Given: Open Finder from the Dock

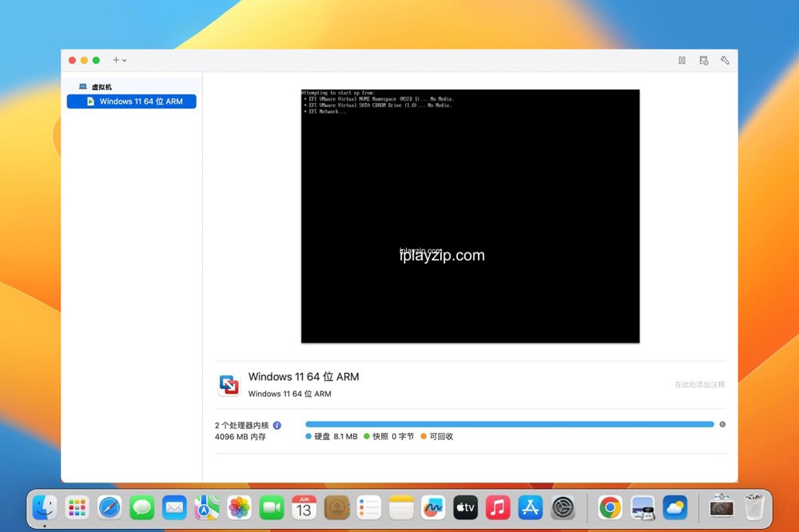Looking at the screenshot, I should (45, 507).
